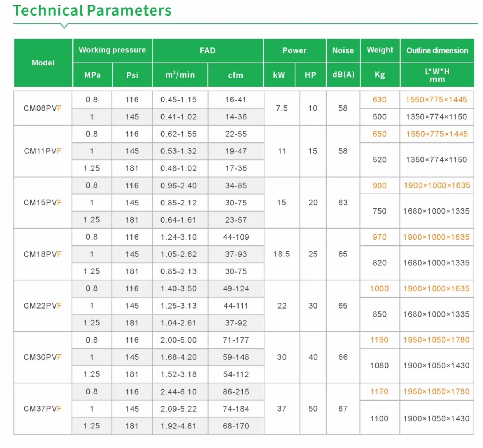Click orange weight value 1150

point(379,340)
